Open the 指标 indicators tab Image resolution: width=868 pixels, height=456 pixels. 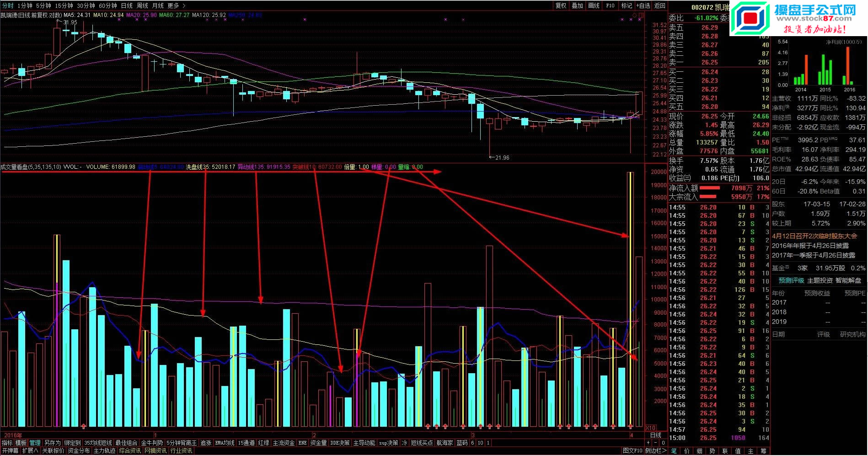click(x=7, y=443)
